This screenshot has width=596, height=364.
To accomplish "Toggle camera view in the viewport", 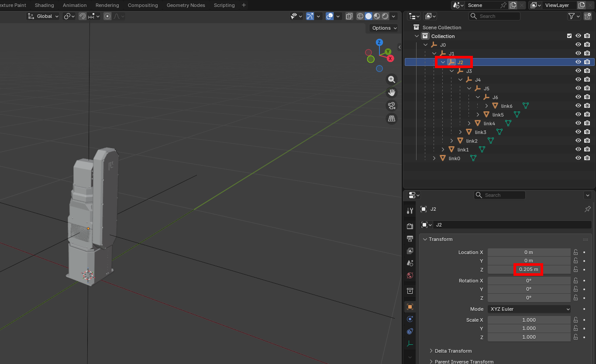I will click(x=392, y=106).
